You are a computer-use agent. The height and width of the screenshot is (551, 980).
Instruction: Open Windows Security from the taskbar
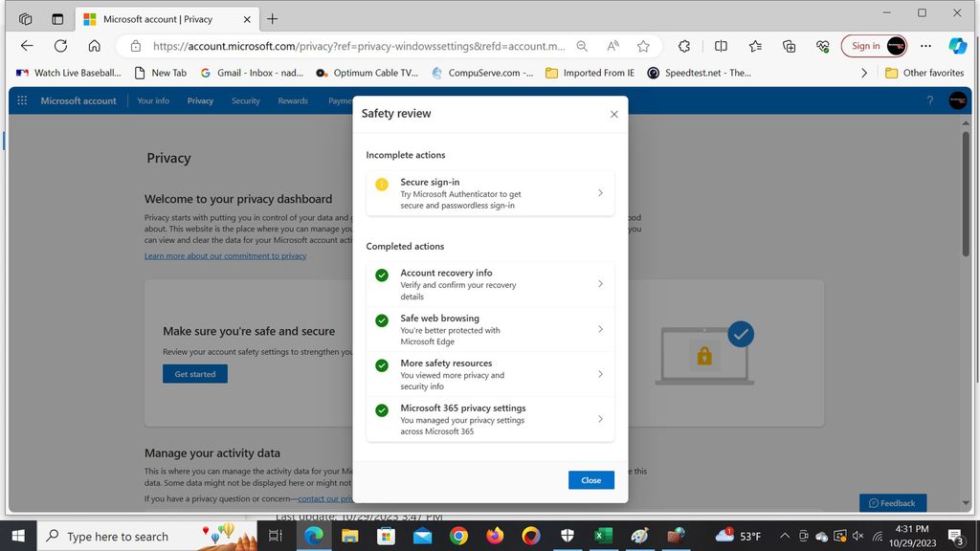[567, 536]
